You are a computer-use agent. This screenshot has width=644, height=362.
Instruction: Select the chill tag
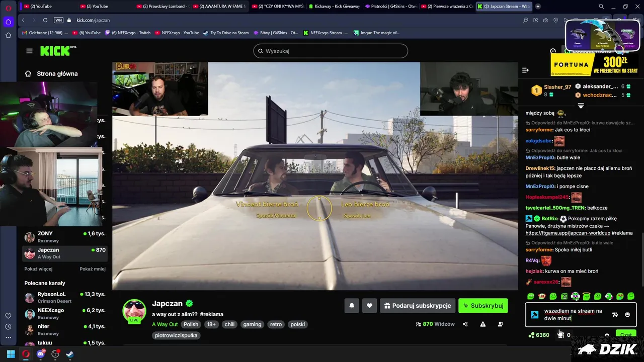[x=229, y=324]
